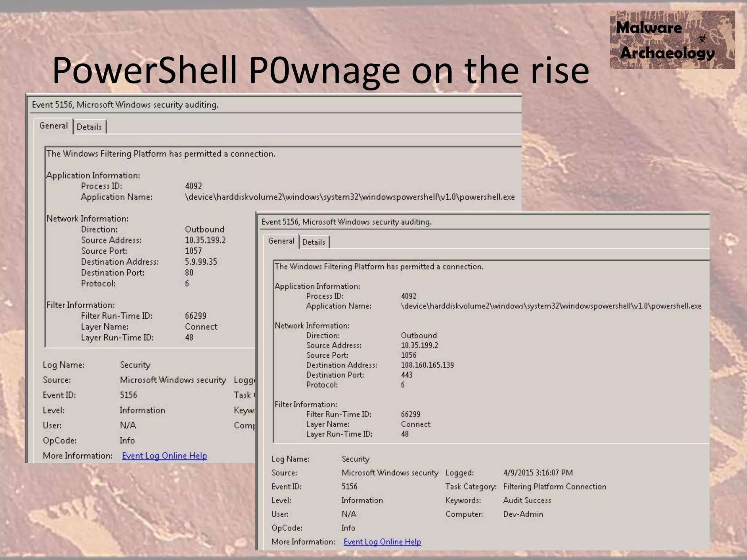The width and height of the screenshot is (747, 560).
Task: Click Filtering Platform Connection task category
Action: [554, 487]
